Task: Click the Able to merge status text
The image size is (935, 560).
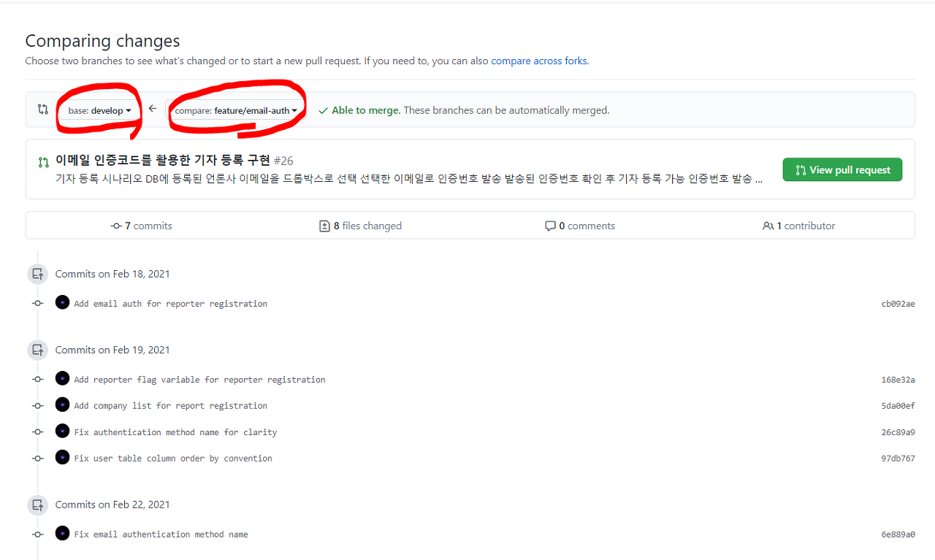Action: (366, 110)
